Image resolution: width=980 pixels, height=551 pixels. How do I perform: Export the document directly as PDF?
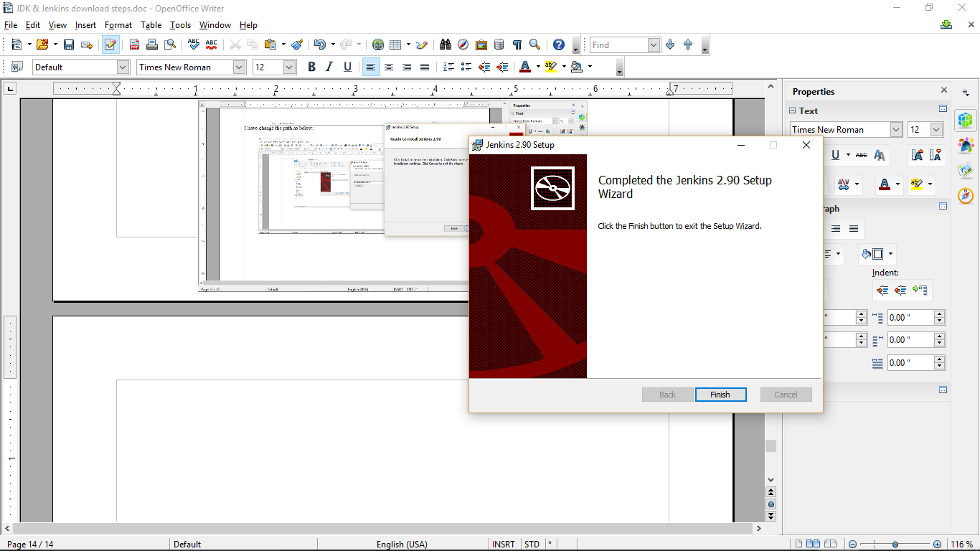(134, 44)
